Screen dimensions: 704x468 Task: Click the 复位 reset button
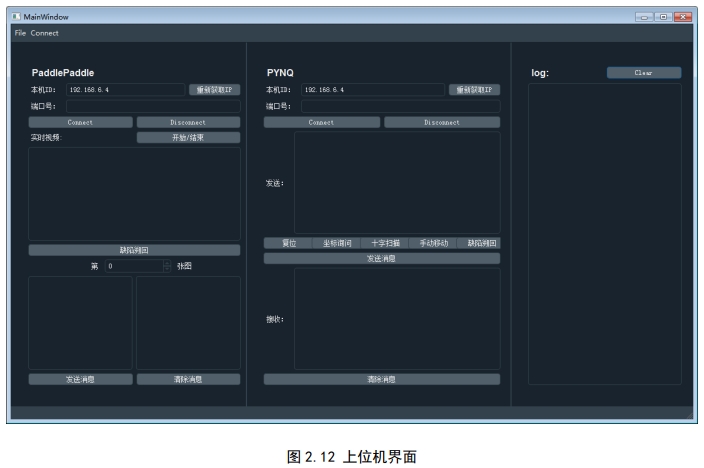pyautogui.click(x=288, y=243)
